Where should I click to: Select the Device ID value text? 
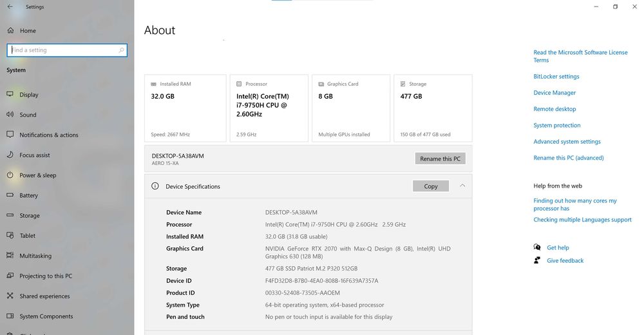pyautogui.click(x=321, y=281)
